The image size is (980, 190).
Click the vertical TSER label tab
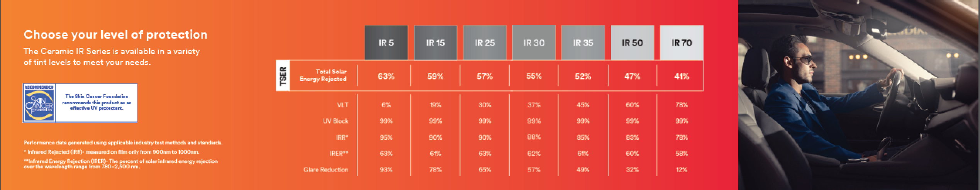click(x=283, y=76)
